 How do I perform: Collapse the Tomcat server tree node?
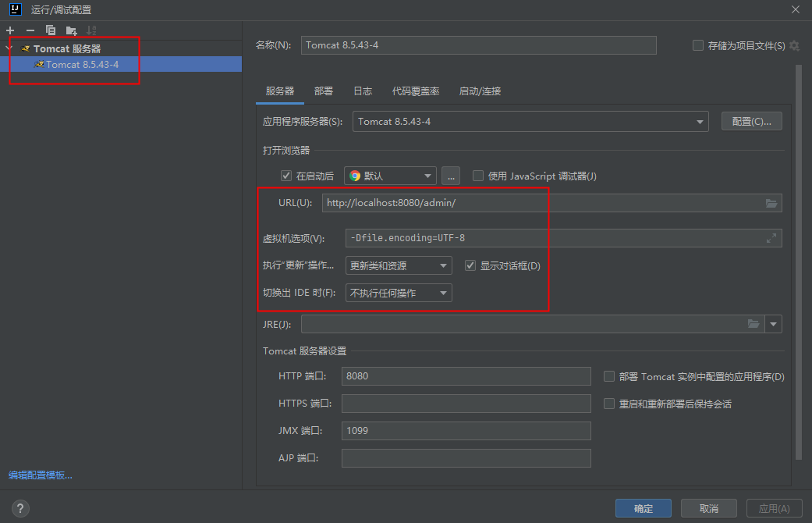click(x=9, y=48)
